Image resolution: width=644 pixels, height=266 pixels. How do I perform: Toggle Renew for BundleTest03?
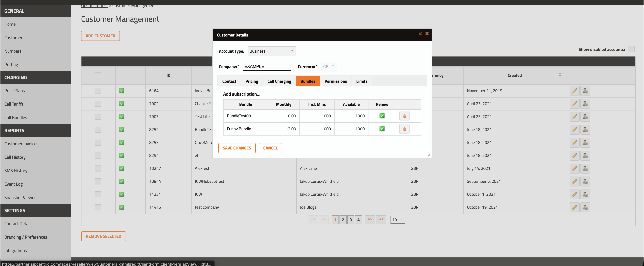382,116
